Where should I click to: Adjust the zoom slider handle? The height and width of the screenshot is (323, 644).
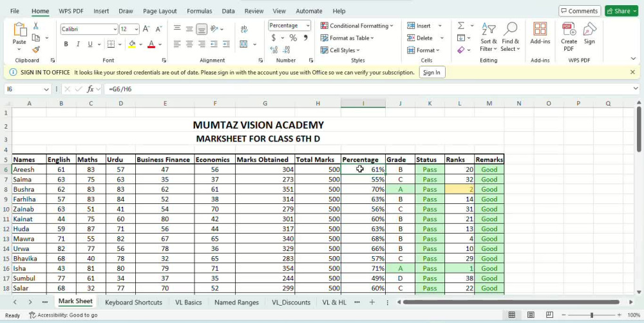(x=591, y=315)
